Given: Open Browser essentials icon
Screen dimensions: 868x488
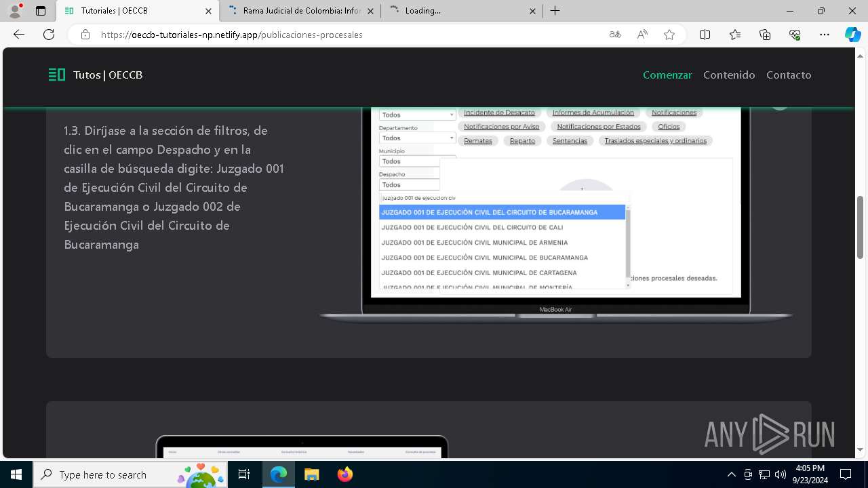Looking at the screenshot, I should pos(795,35).
